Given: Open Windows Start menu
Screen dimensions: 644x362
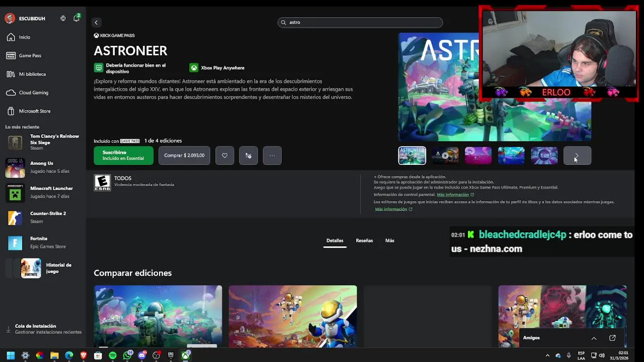Looking at the screenshot, I should [11, 355].
